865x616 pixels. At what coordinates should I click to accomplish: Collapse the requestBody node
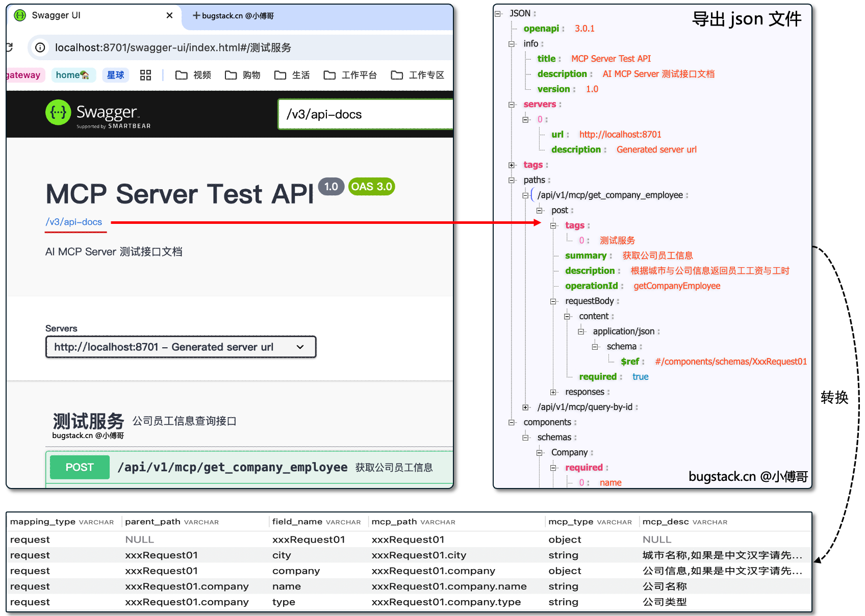pyautogui.click(x=553, y=301)
